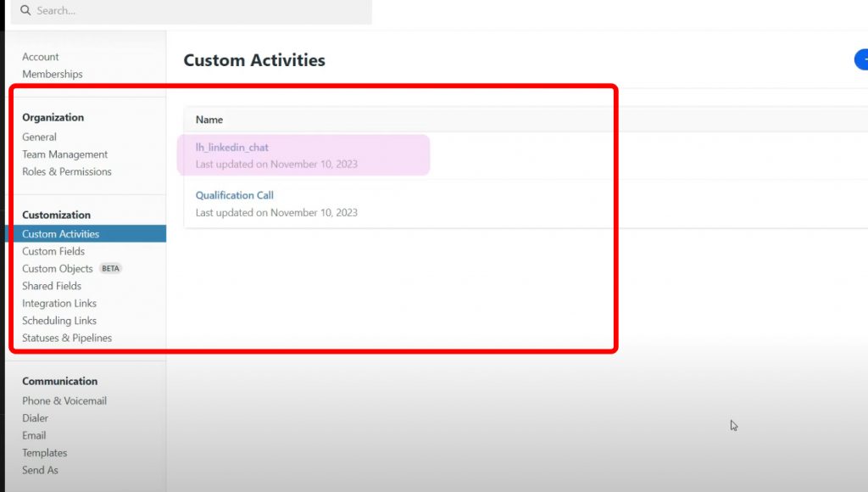Open Templates settings
This screenshot has height=492, width=868.
[x=44, y=452]
